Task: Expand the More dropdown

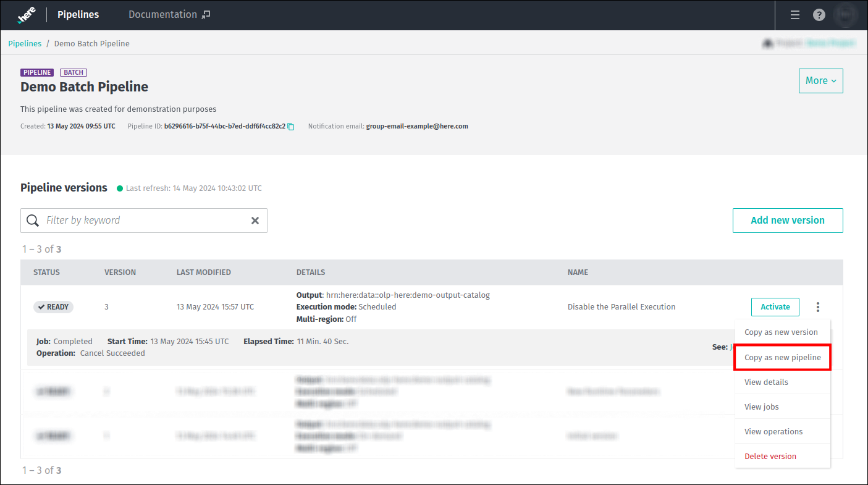Action: [820, 80]
